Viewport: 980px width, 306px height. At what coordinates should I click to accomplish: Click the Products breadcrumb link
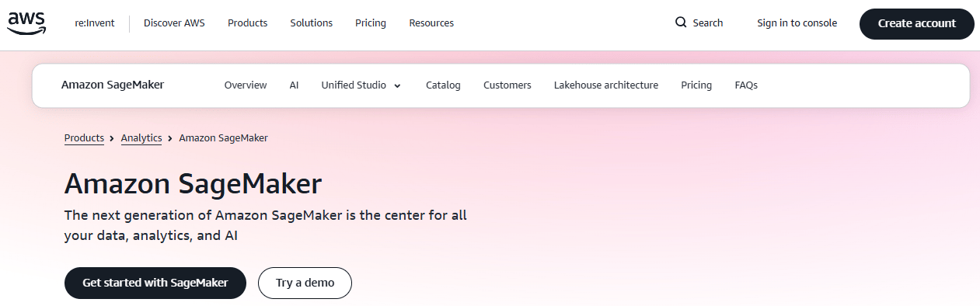pos(84,138)
